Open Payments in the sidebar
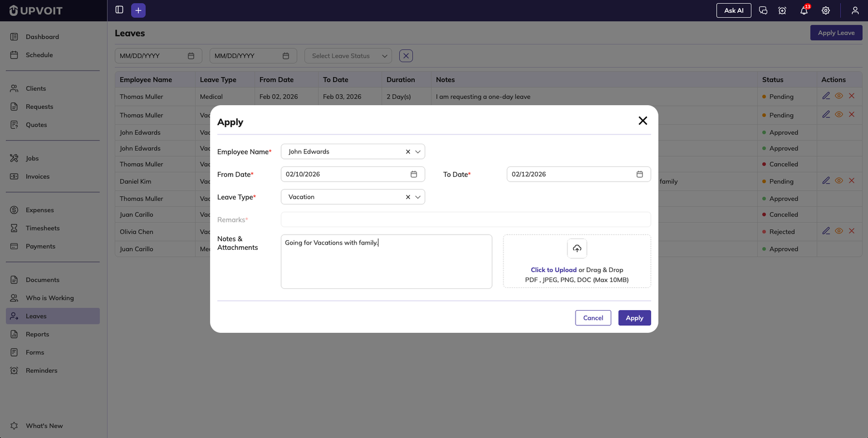Viewport: 868px width, 438px height. 53,246
